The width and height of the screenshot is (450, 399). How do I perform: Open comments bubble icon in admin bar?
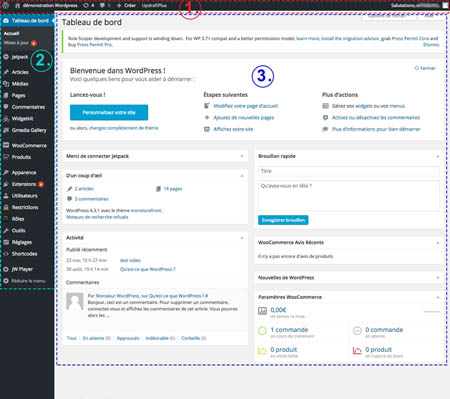102,5
